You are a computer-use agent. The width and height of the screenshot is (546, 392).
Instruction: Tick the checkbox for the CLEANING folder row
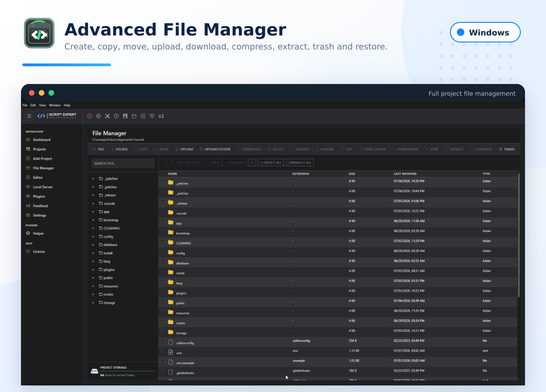[x=162, y=240]
